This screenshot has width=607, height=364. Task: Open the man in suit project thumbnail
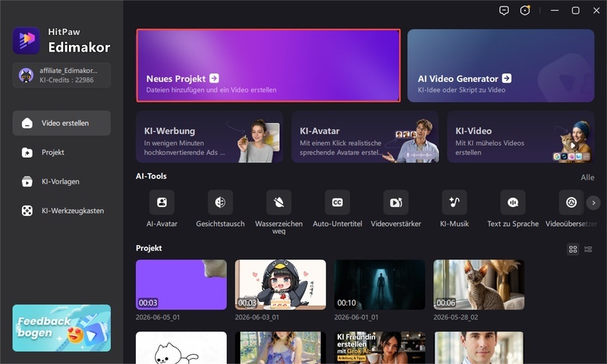tap(479, 347)
